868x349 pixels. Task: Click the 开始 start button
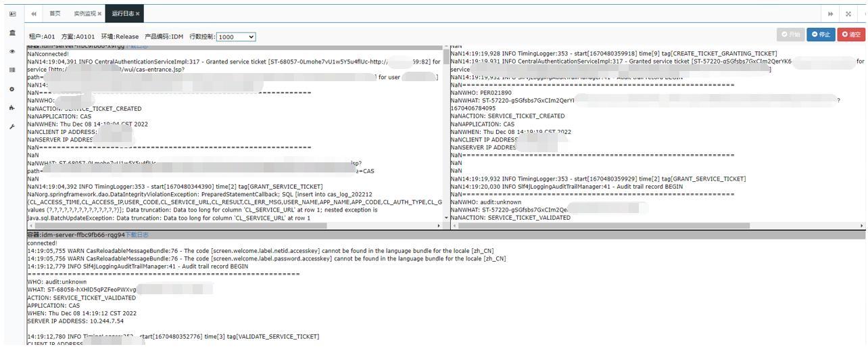click(790, 34)
